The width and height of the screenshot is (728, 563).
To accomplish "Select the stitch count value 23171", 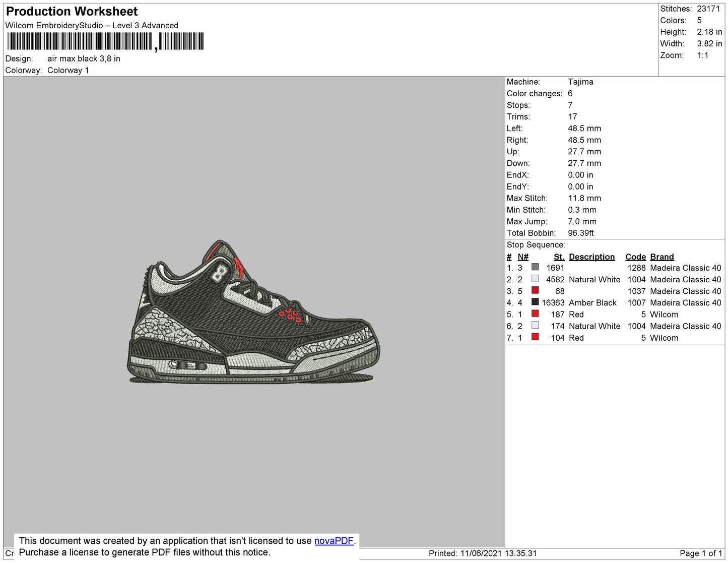I will pyautogui.click(x=708, y=9).
